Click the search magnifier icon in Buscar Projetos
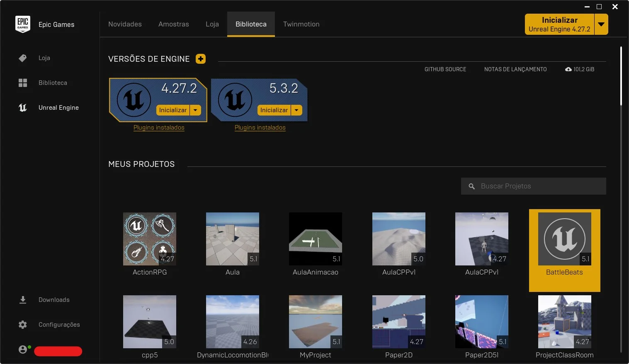The image size is (629, 364). tap(472, 186)
